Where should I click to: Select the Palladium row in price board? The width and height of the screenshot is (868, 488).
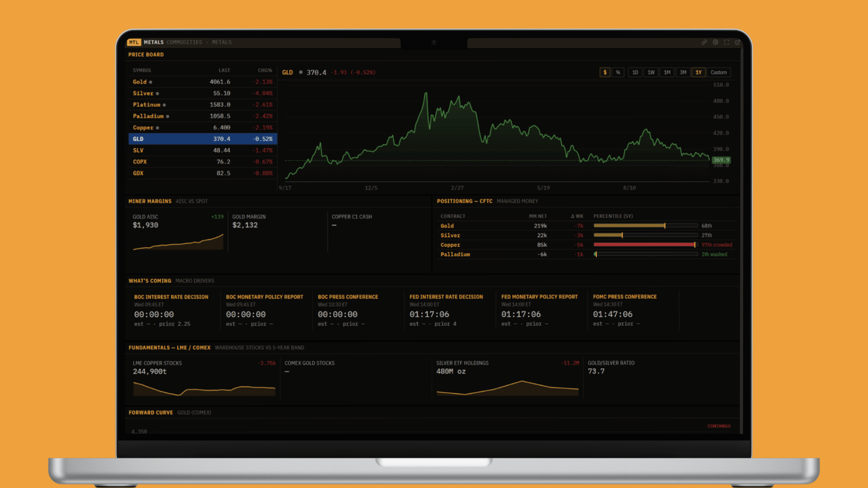click(203, 116)
